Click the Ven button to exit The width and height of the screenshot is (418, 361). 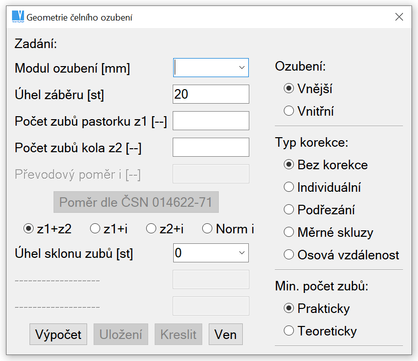pos(226,334)
